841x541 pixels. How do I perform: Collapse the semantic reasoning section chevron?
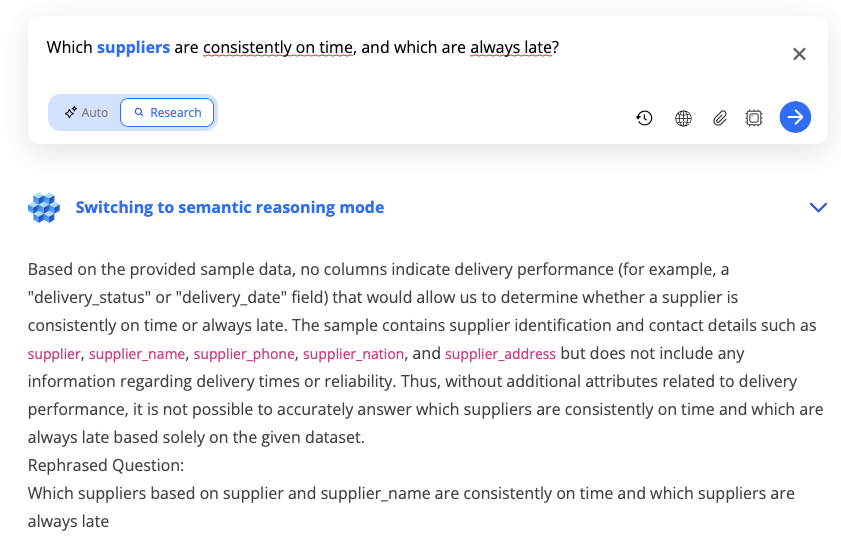click(818, 208)
